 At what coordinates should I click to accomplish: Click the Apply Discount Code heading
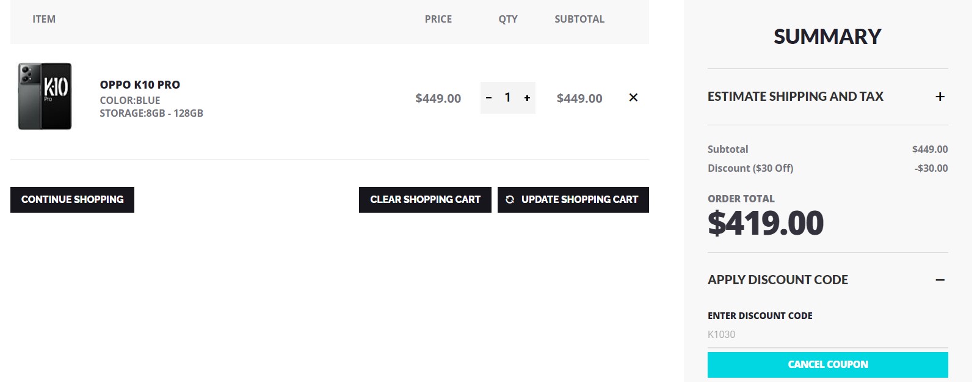(x=777, y=280)
